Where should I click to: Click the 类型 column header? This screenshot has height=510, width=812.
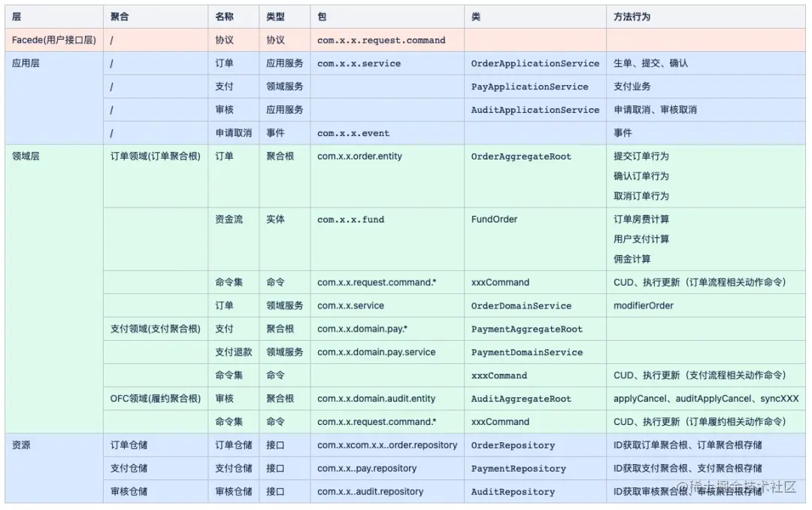coord(284,17)
